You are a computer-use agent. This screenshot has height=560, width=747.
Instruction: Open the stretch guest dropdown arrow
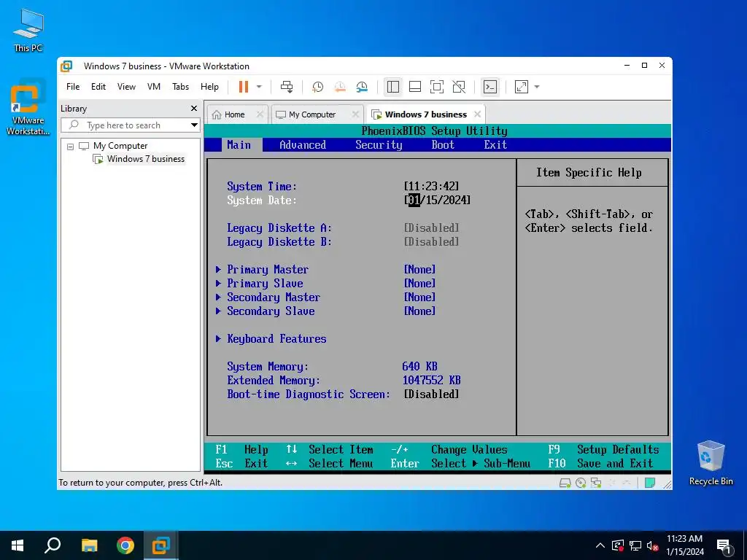click(537, 87)
